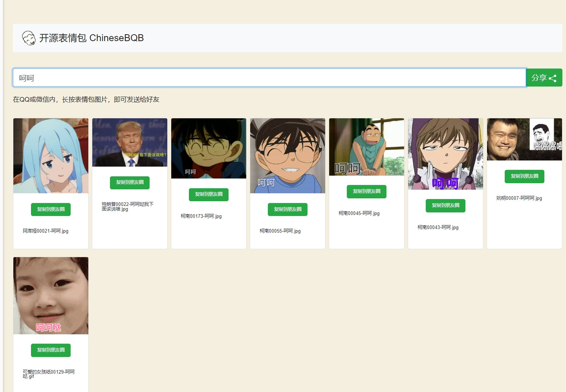Click the green 分享 share button

pyautogui.click(x=544, y=78)
